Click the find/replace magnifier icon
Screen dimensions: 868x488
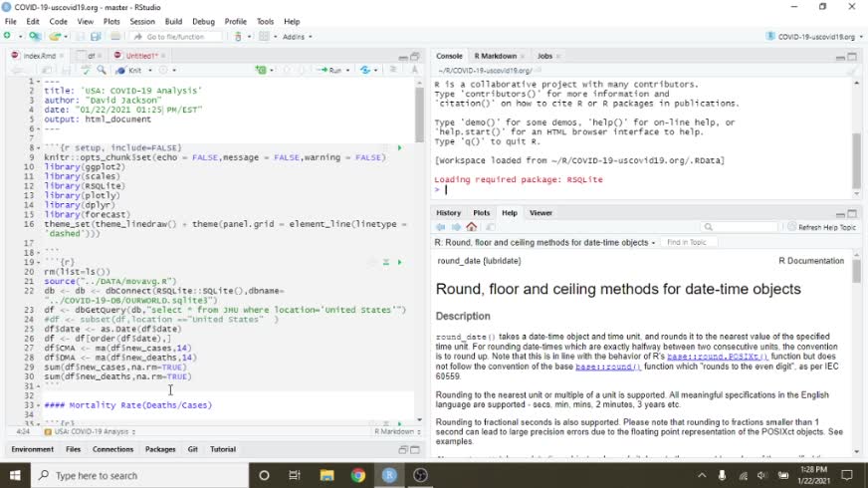tap(102, 71)
